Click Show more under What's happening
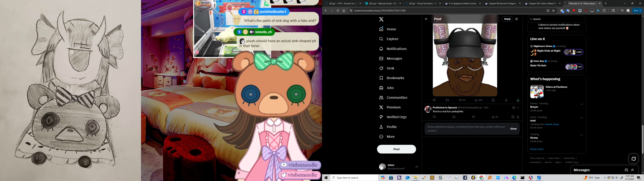This screenshot has height=181, width=644. 536,149
